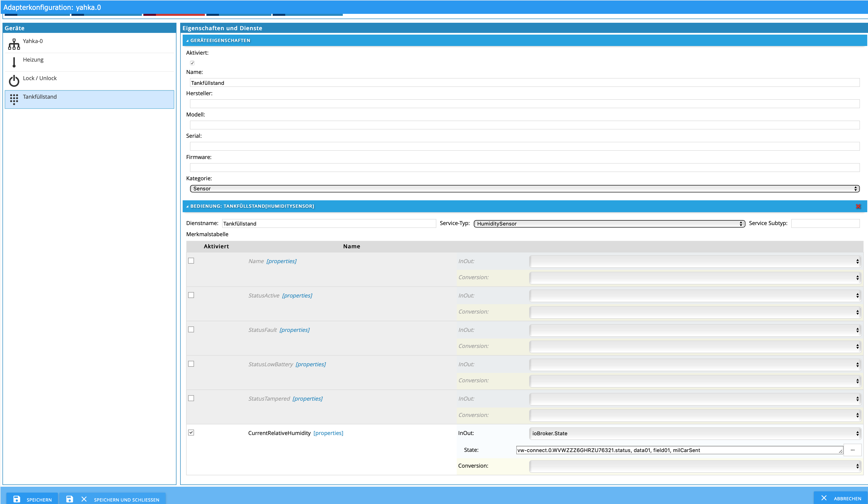Open CurrentRelativeHumidity properties link
This screenshot has height=504, width=868.
328,433
